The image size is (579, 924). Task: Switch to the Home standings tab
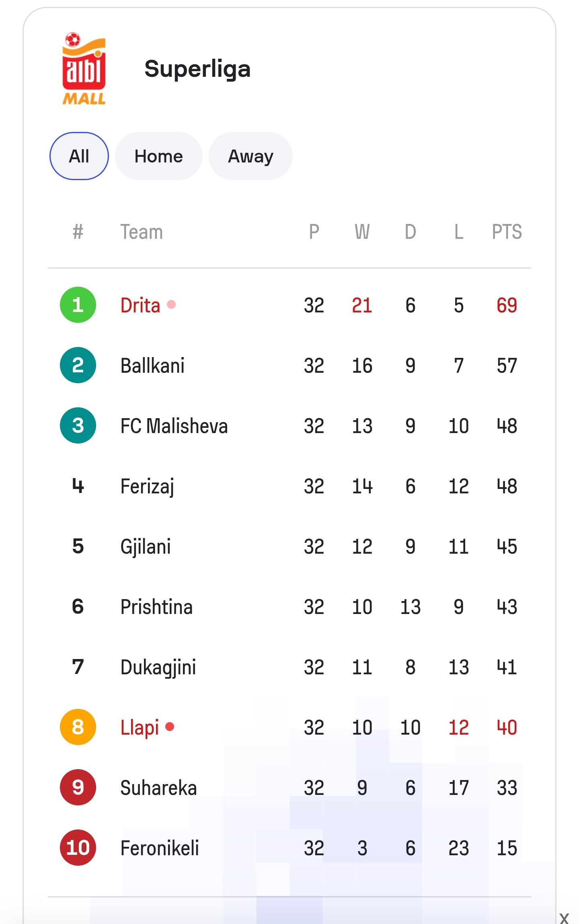159,156
